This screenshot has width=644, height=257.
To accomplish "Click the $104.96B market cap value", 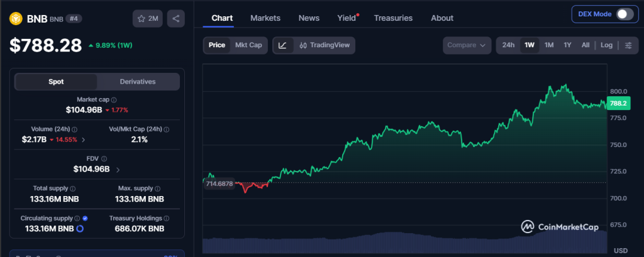I will click(x=84, y=110).
